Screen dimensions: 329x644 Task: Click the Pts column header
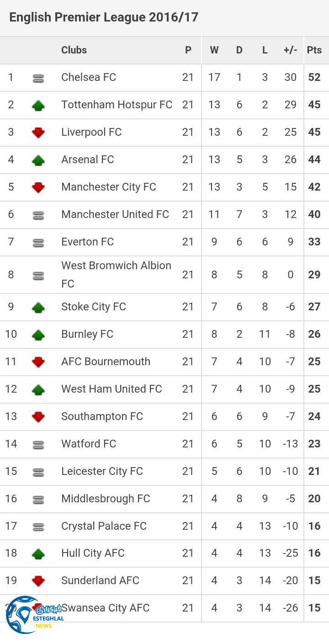pyautogui.click(x=314, y=50)
